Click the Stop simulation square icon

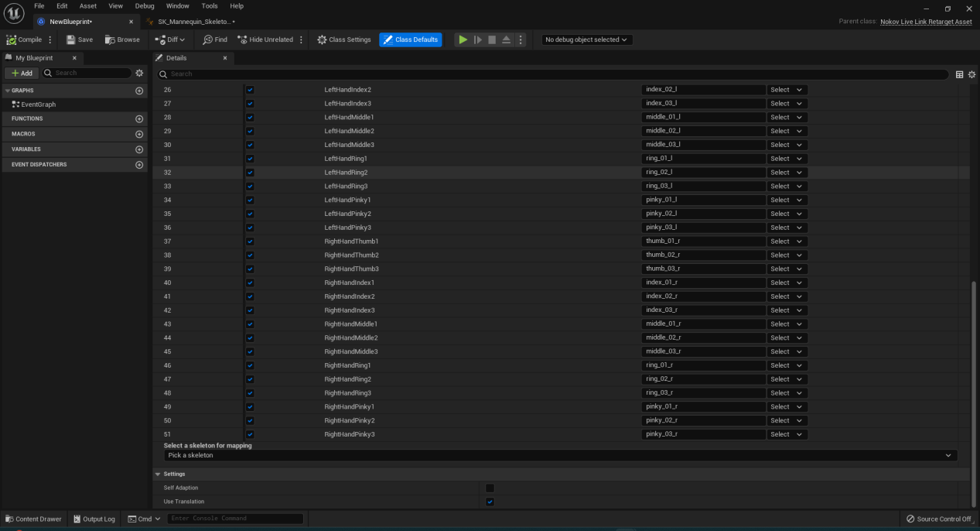coord(491,39)
